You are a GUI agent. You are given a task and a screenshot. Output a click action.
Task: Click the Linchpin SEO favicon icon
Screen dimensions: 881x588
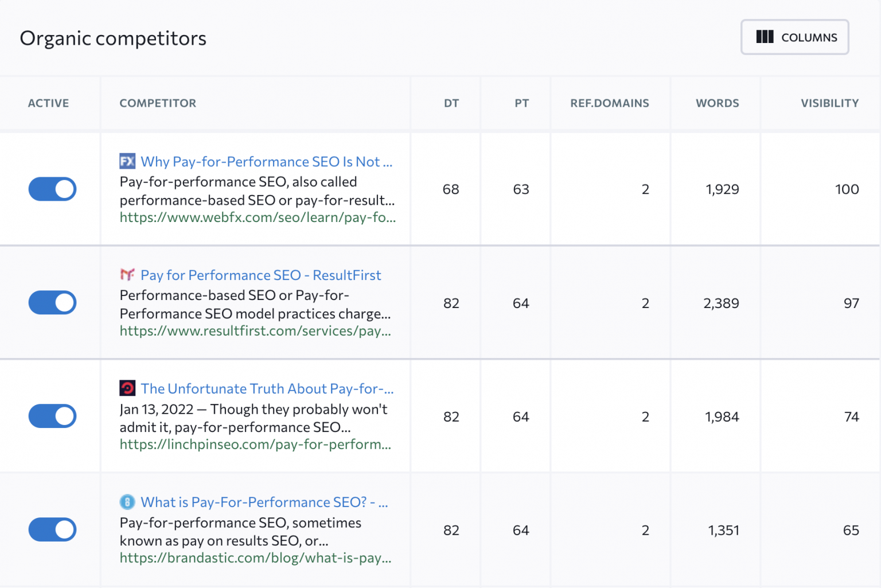[x=127, y=388]
